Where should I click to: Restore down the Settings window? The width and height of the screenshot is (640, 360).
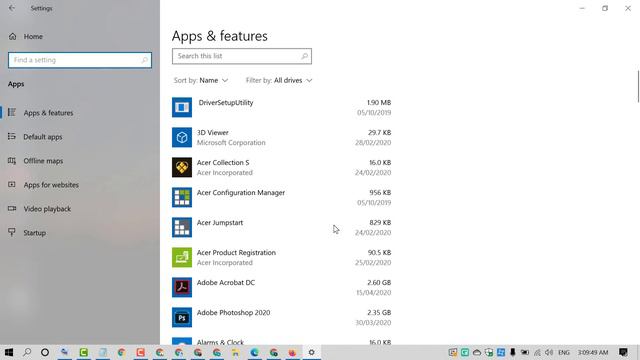[x=605, y=8]
